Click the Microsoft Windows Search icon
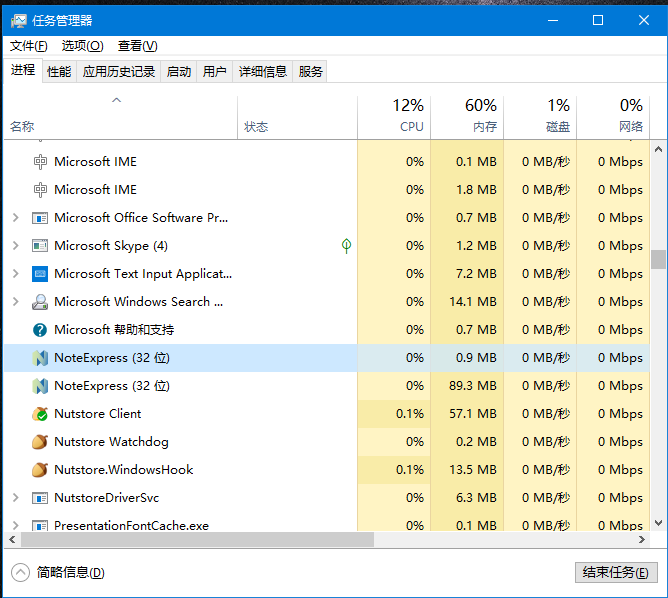This screenshot has height=598, width=668. [x=40, y=302]
